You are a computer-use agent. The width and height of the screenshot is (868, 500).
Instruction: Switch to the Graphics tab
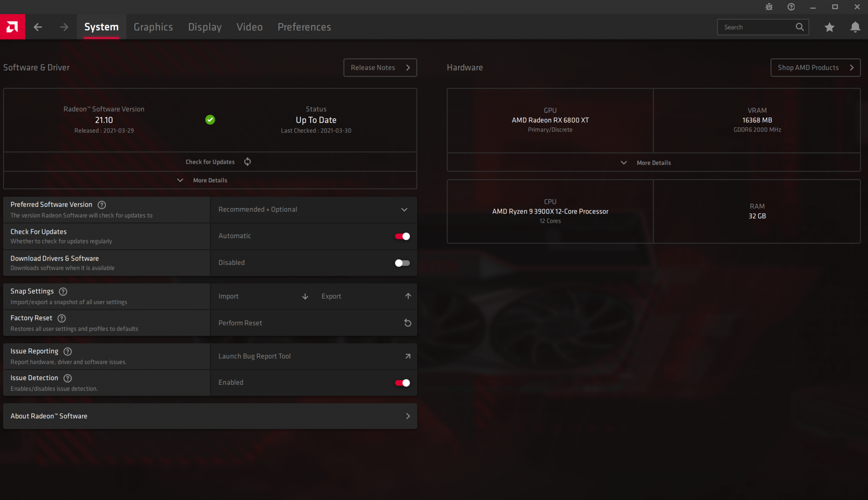coord(153,27)
